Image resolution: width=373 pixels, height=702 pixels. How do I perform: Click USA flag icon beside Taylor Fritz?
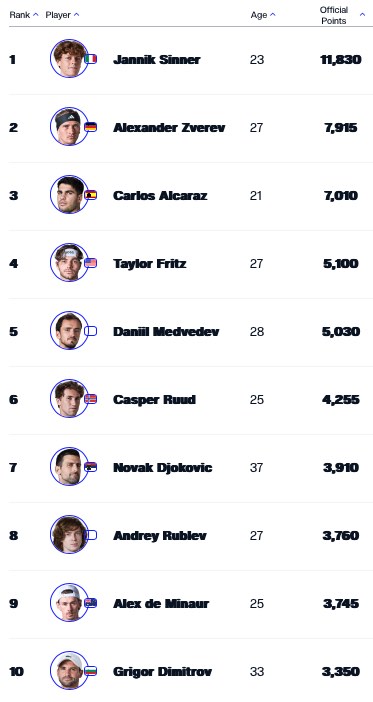click(90, 263)
